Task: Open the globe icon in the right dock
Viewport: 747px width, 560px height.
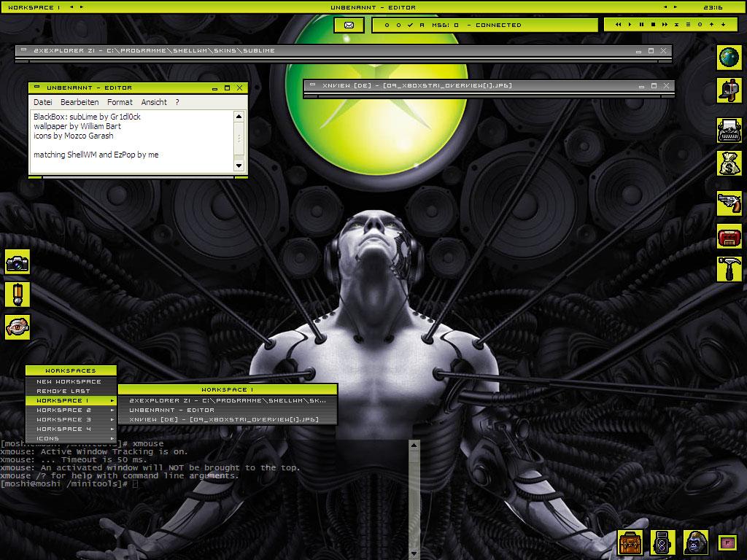Action: (x=729, y=58)
